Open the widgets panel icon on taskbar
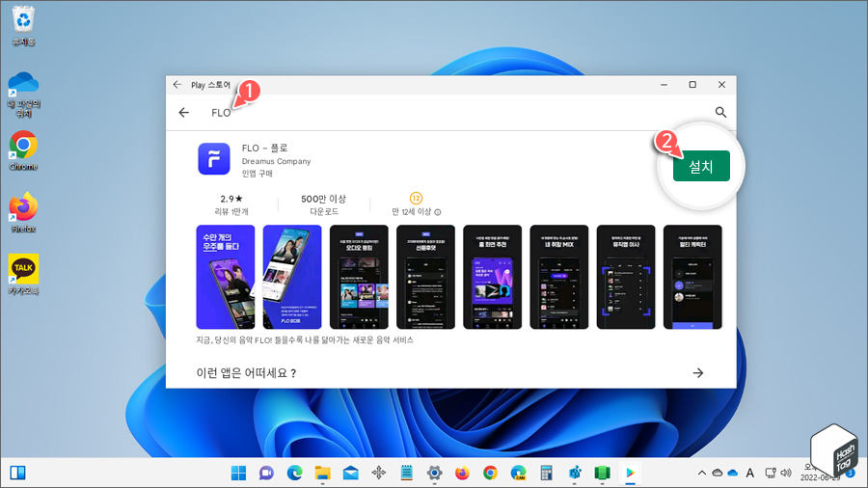This screenshot has width=868, height=488. pos(17,474)
